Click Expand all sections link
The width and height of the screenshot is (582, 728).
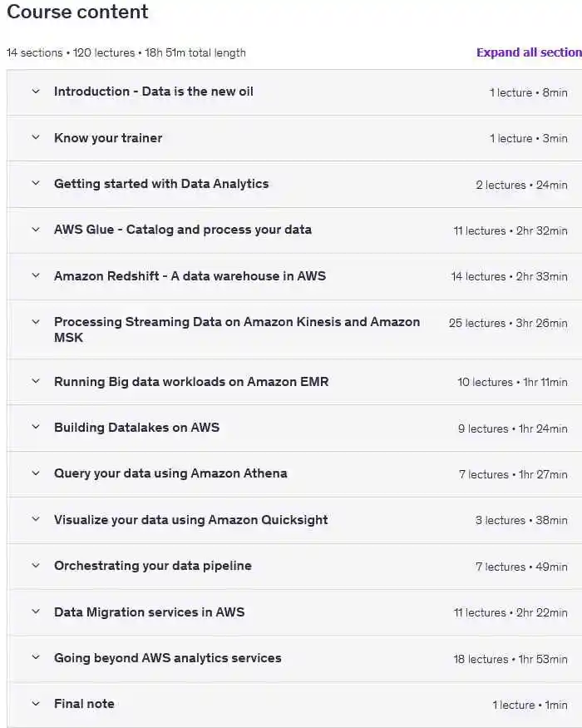529,52
